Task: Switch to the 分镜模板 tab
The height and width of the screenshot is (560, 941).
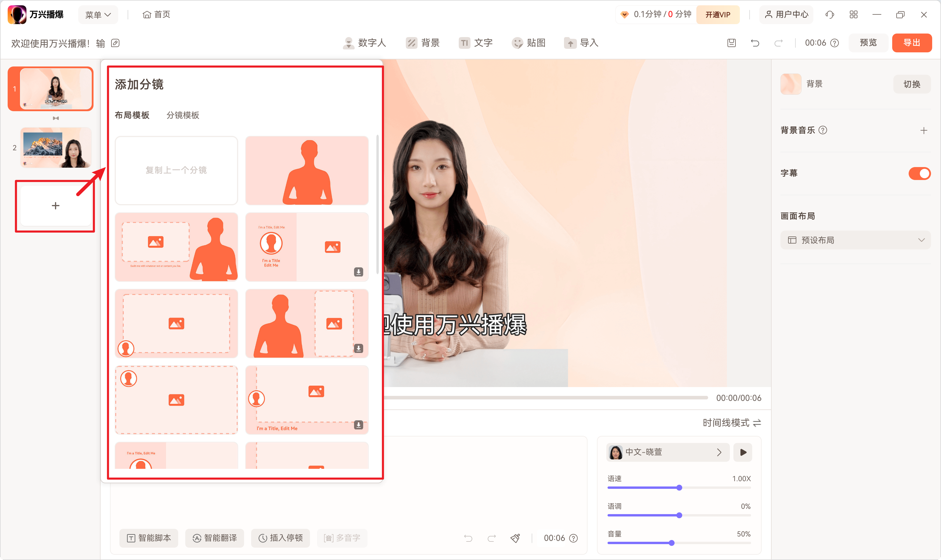Action: [x=183, y=115]
